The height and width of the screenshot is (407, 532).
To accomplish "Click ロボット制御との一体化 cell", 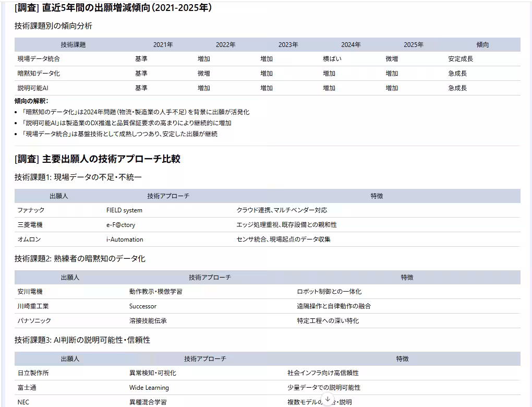I will coord(329,292).
